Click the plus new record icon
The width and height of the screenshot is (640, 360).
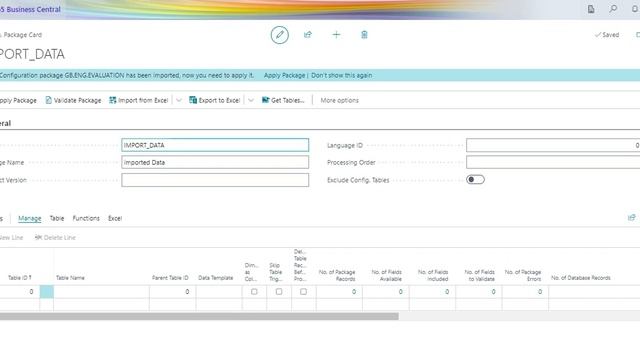336,35
